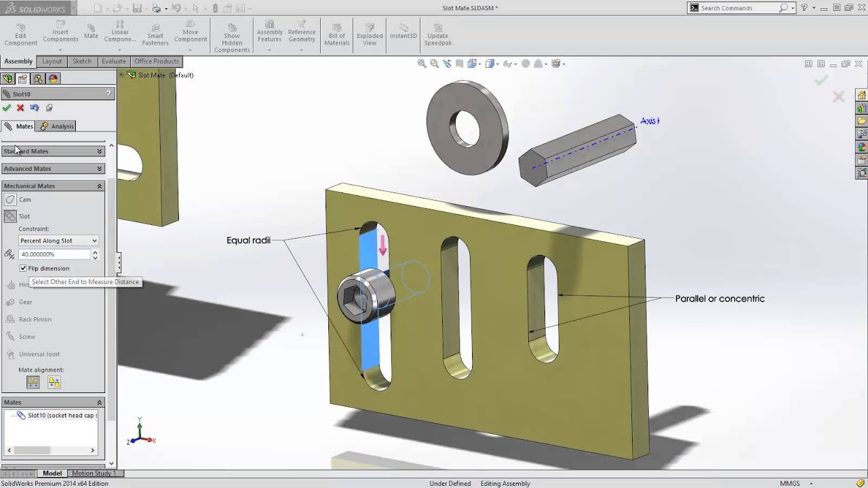Collapse the Mechanical Mates section

coord(53,186)
